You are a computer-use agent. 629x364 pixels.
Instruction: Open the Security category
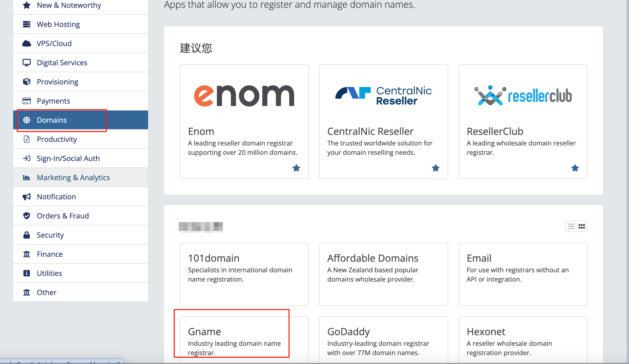pyautogui.click(x=81, y=235)
